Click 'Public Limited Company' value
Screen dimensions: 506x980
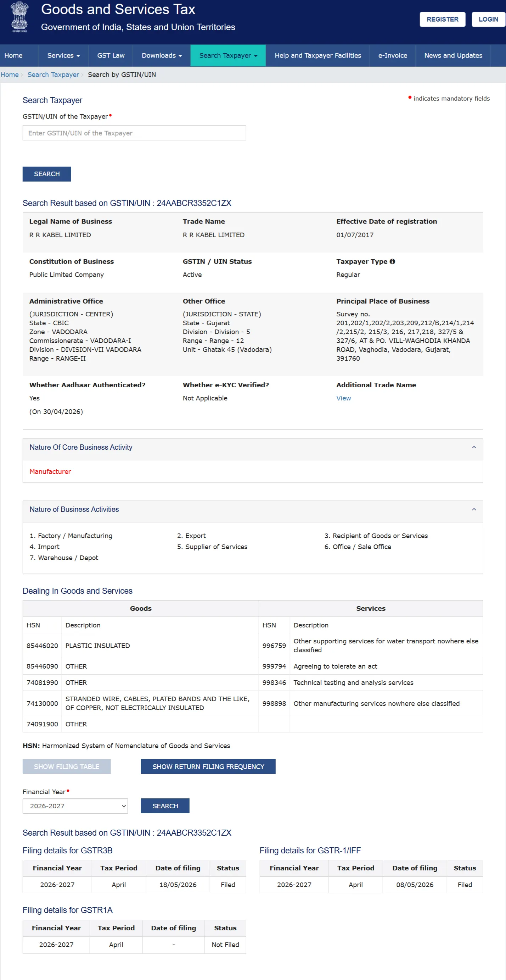coord(67,275)
